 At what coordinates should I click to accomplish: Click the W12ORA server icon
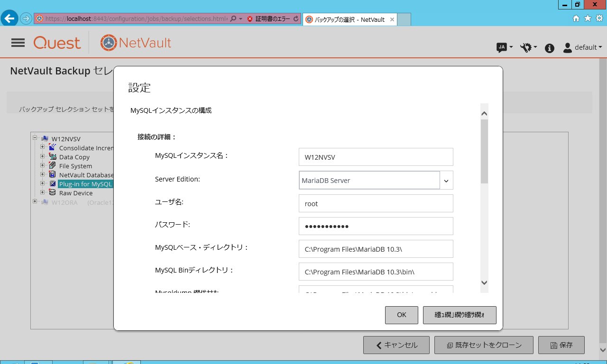point(45,202)
